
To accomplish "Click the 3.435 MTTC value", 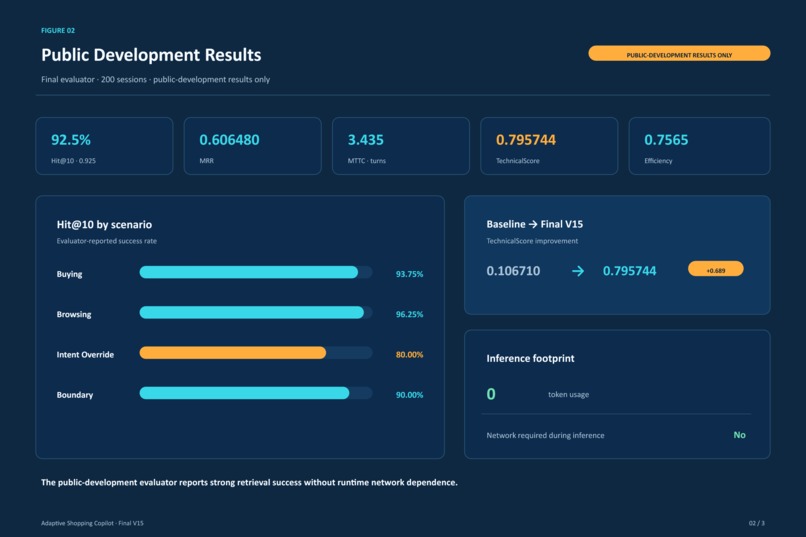I will click(x=365, y=140).
